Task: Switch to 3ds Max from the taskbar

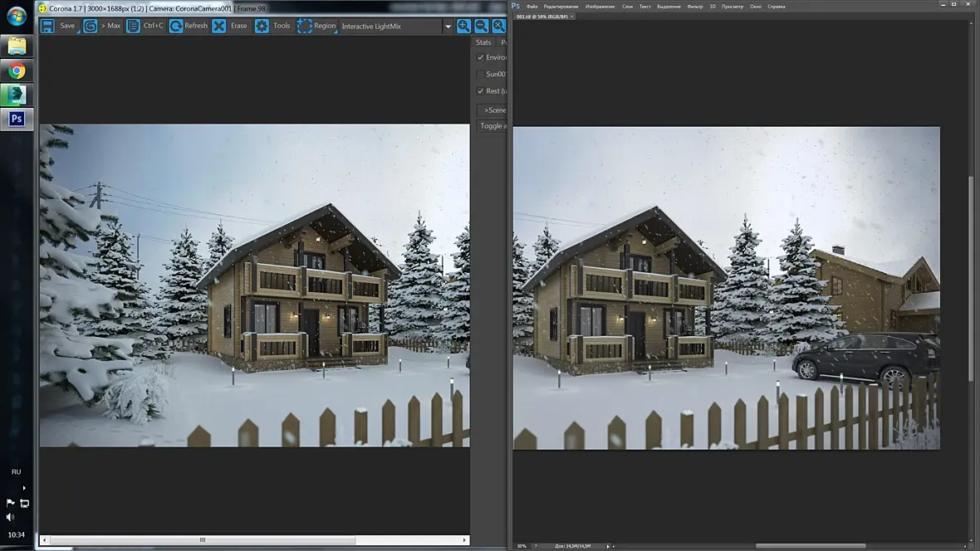Action: click(17, 95)
